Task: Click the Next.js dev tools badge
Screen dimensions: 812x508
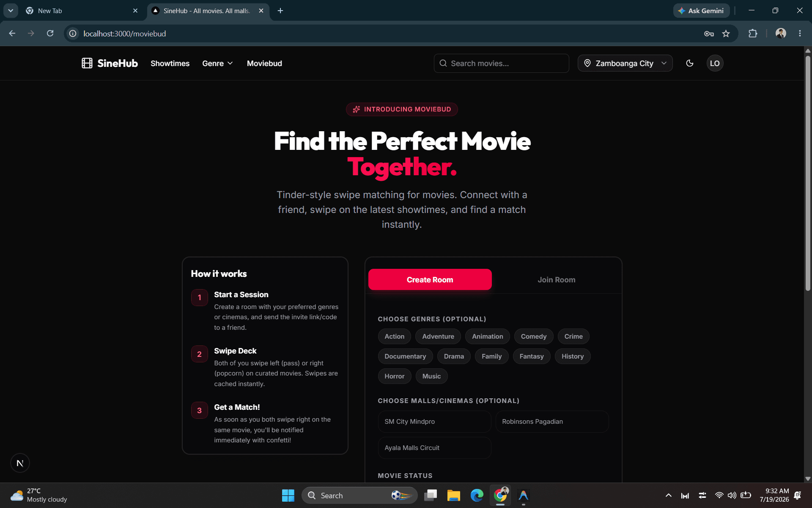Action: [x=20, y=463]
